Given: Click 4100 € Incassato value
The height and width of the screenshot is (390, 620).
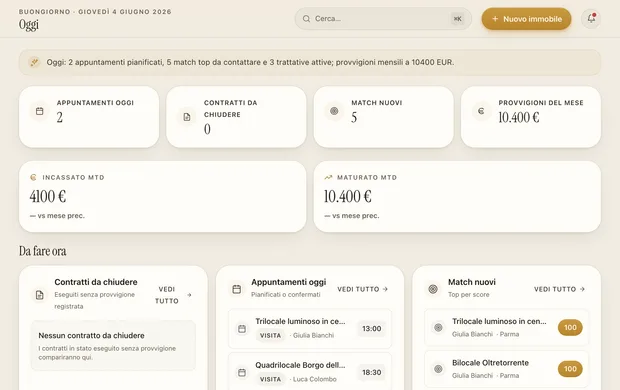Looking at the screenshot, I should click(48, 197).
